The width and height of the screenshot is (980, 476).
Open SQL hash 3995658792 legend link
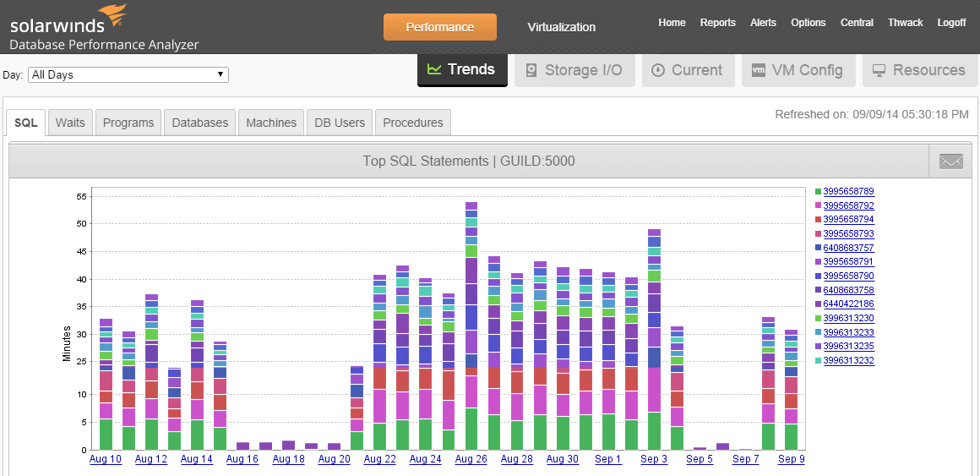[848, 205]
